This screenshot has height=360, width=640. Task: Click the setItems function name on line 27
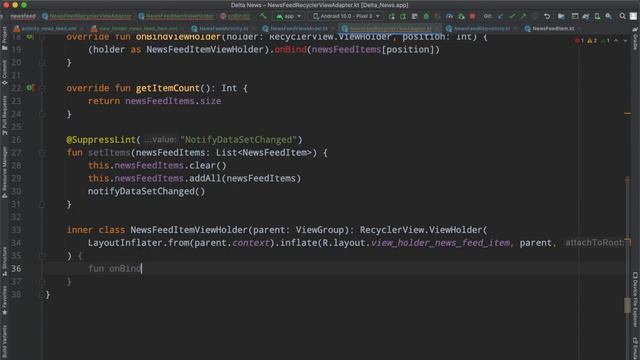click(109, 153)
